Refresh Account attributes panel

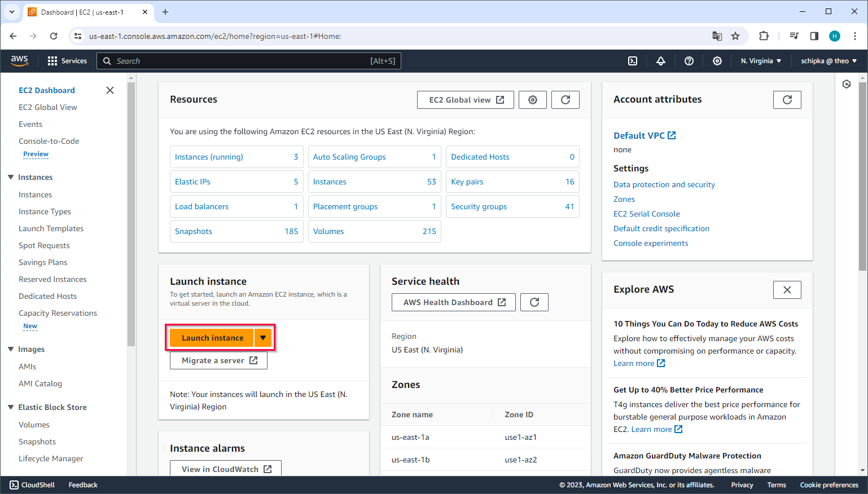787,100
